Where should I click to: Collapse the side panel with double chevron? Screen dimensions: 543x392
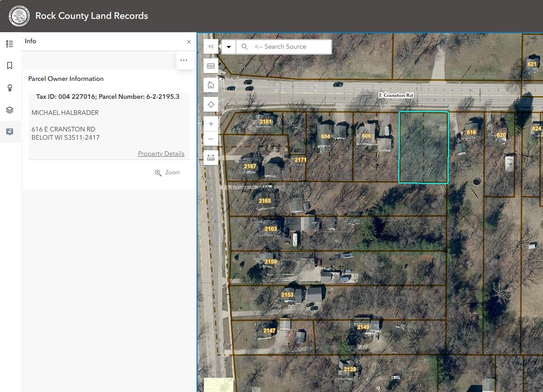click(211, 46)
